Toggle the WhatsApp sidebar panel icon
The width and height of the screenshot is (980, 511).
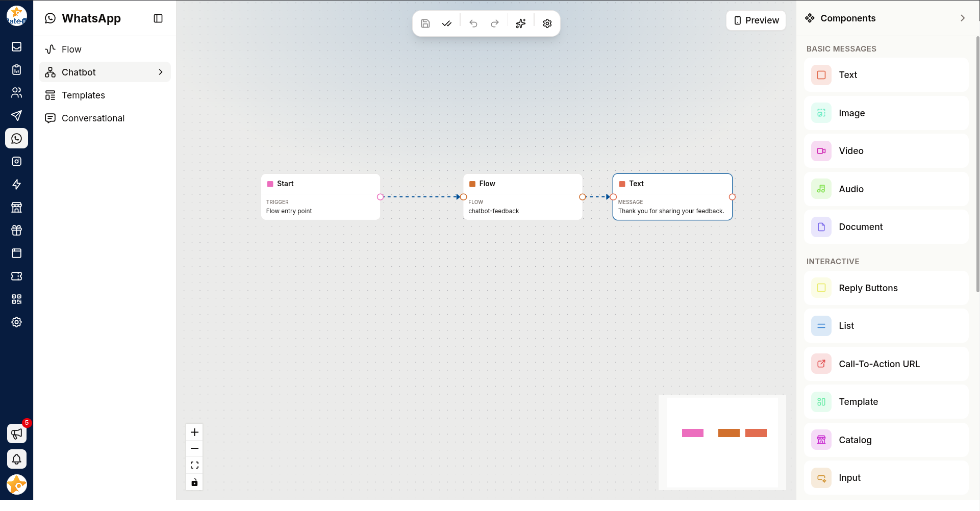pos(158,18)
